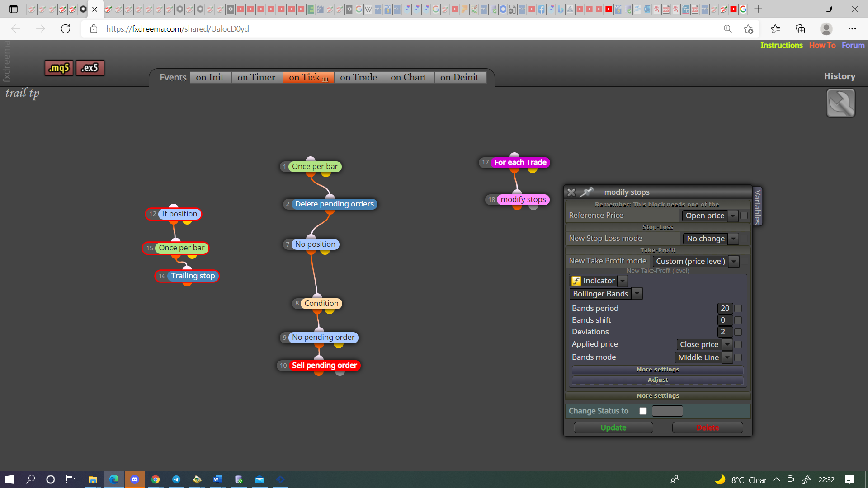The image size is (868, 488).
Task: Expand More settings below Bands mode
Action: 658,370
